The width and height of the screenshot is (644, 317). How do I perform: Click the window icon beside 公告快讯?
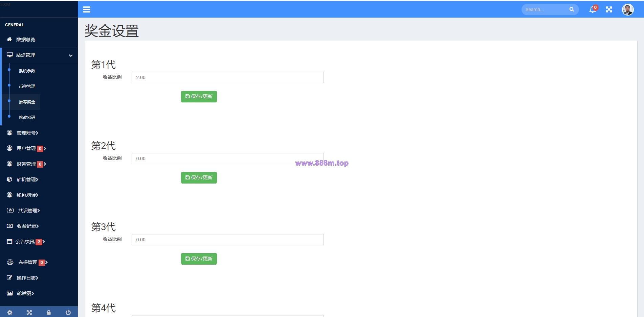(x=9, y=242)
